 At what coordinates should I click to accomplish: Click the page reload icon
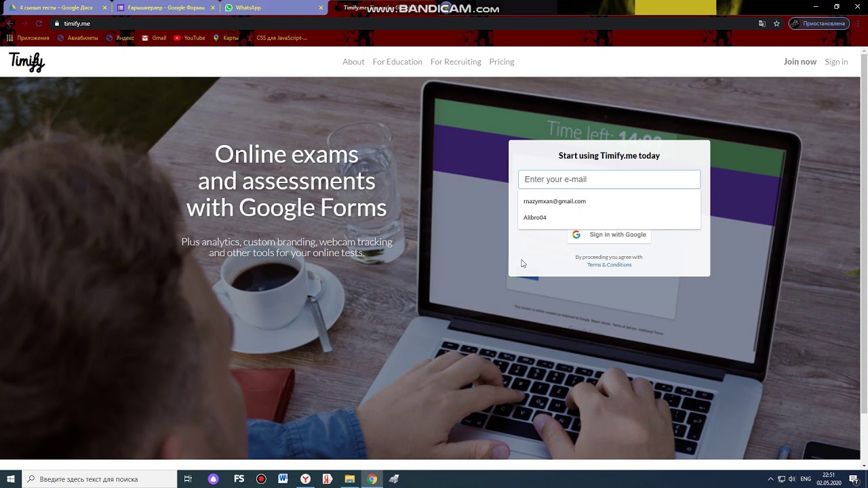tap(39, 23)
